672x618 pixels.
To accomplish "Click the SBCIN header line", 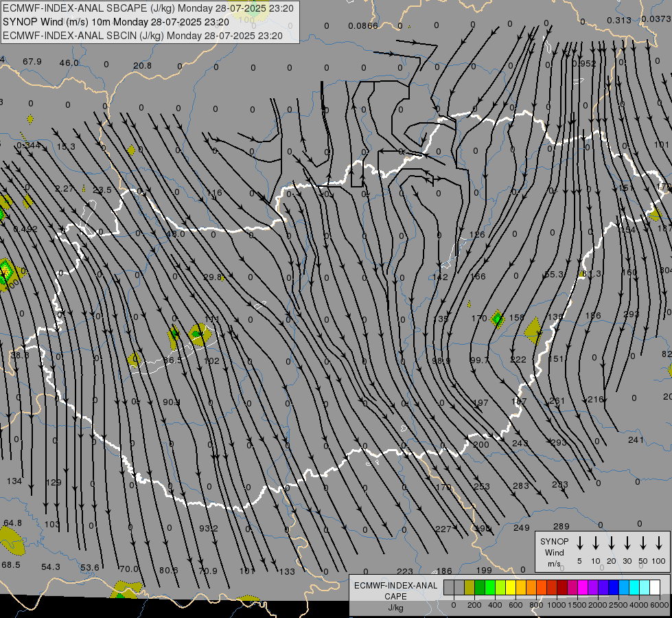I will click(143, 36).
